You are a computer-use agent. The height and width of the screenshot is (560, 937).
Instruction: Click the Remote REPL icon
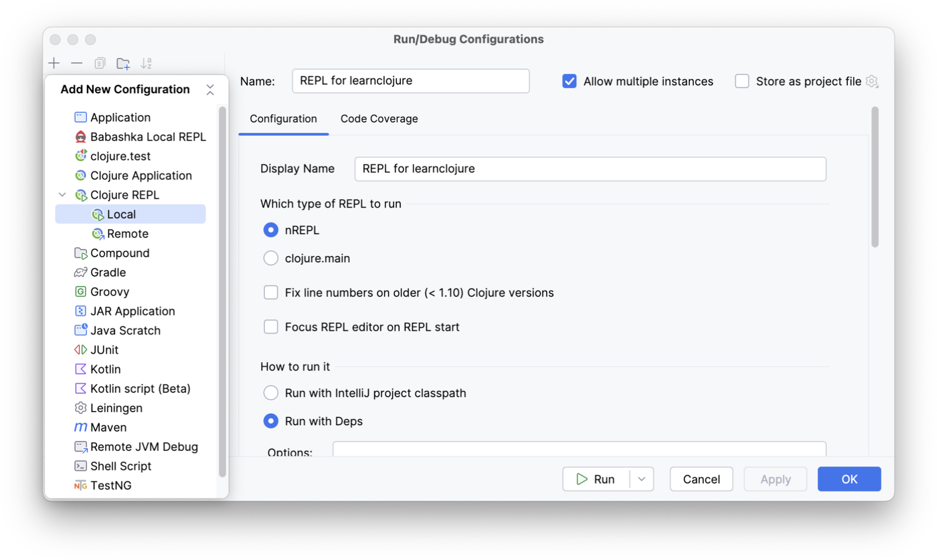click(x=97, y=234)
